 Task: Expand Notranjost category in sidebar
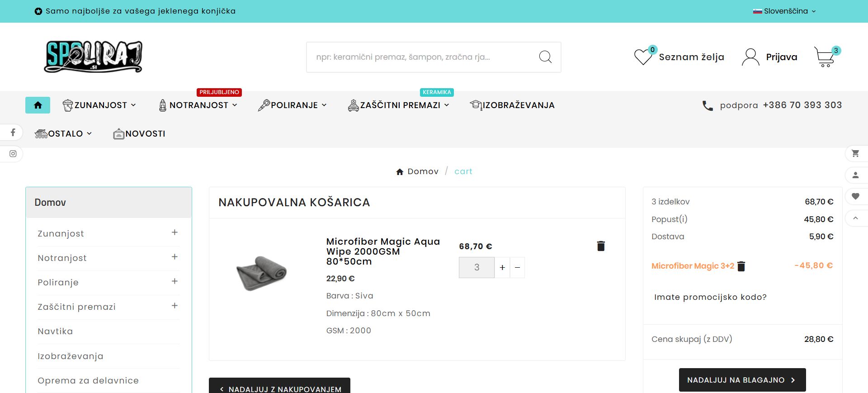(175, 257)
